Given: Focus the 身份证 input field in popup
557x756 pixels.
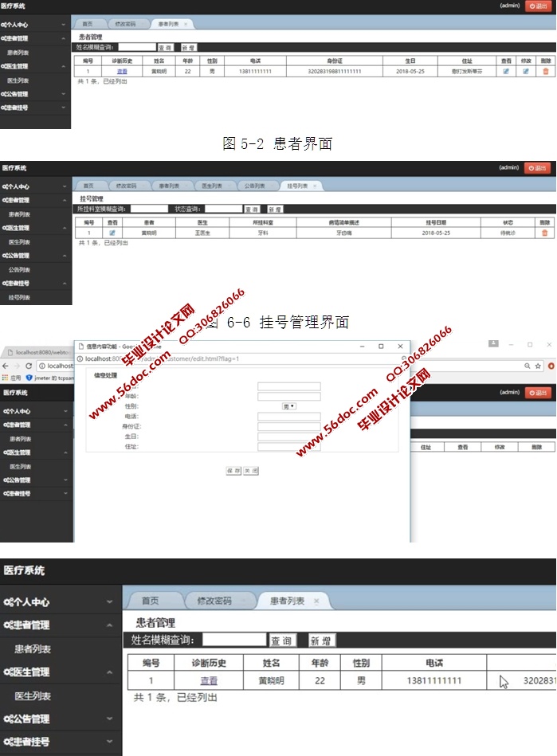Looking at the screenshot, I should 288,426.
